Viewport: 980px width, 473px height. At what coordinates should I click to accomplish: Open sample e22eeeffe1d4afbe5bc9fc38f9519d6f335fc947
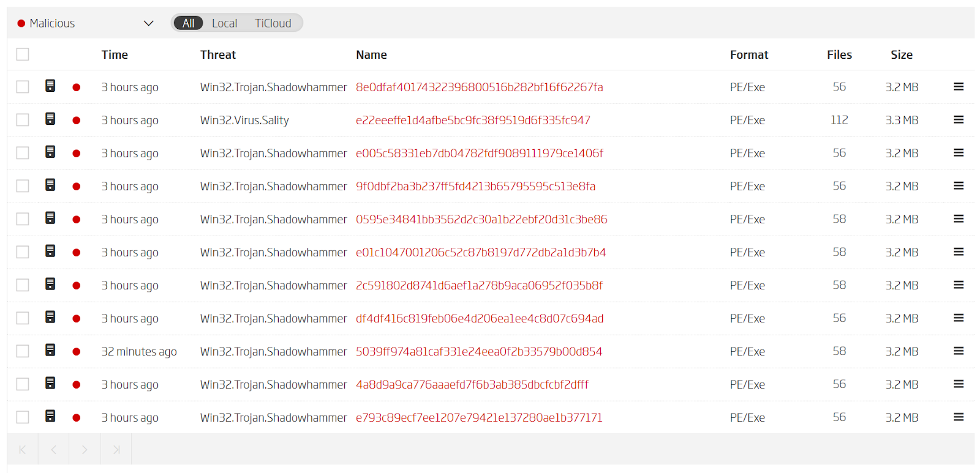(x=473, y=120)
